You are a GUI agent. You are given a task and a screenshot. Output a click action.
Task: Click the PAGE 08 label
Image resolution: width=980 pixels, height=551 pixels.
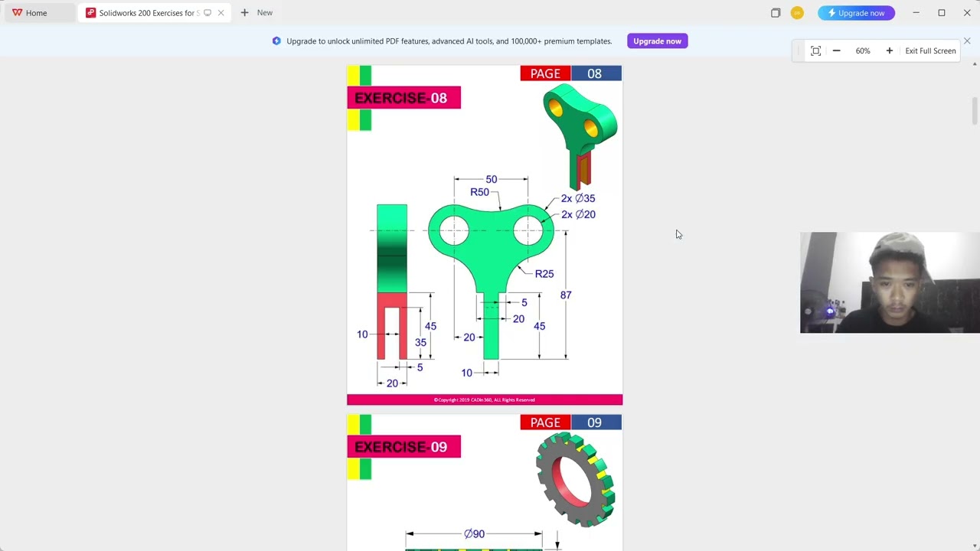click(x=571, y=73)
